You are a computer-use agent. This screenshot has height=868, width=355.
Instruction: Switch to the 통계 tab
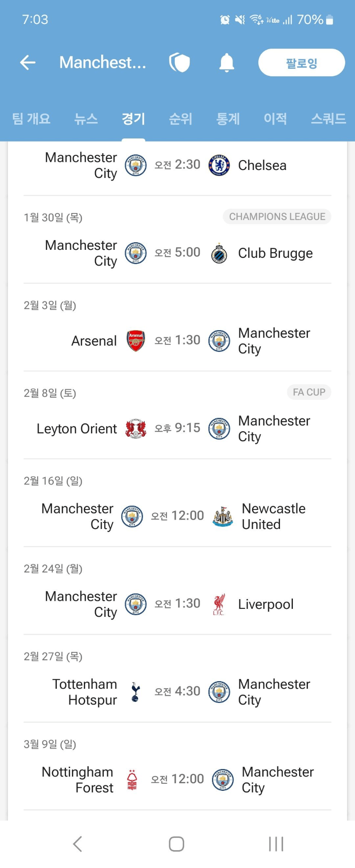pyautogui.click(x=228, y=118)
